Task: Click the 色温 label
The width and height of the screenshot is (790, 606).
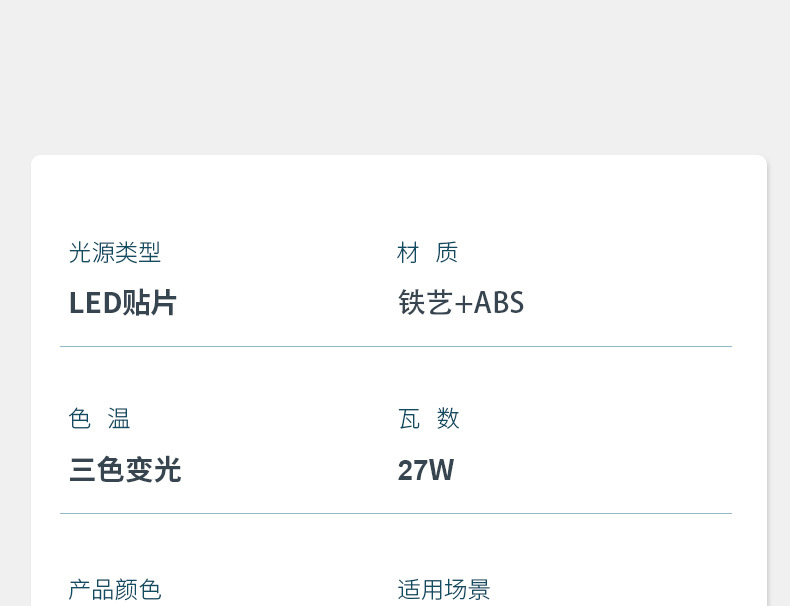Action: pos(99,419)
